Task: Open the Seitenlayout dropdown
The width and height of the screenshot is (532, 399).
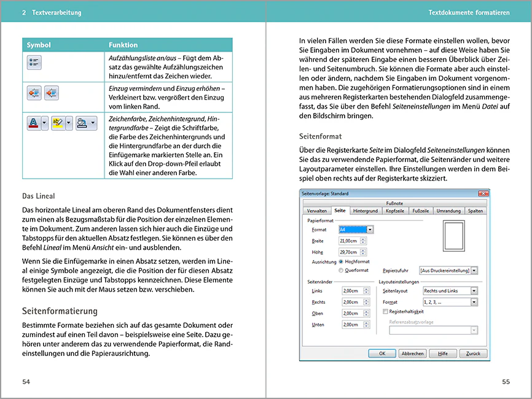Action: 474,291
